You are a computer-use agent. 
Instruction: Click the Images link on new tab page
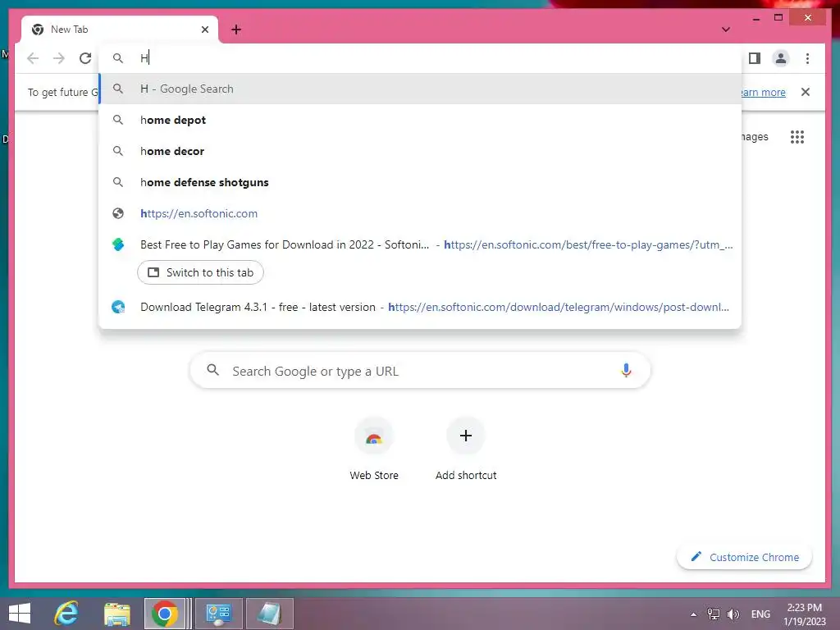point(755,137)
